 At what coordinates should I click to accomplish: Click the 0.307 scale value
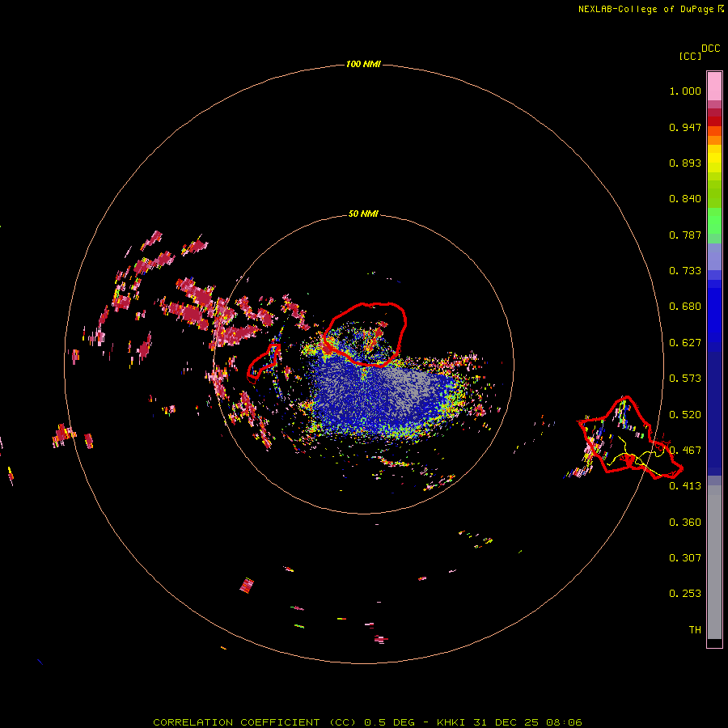(685, 558)
